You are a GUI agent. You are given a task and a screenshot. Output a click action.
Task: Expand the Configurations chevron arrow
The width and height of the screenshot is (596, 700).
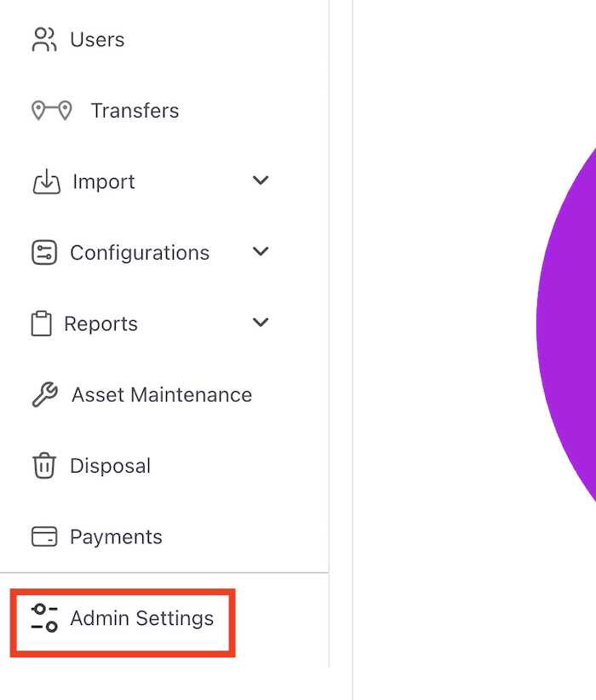[x=261, y=252]
